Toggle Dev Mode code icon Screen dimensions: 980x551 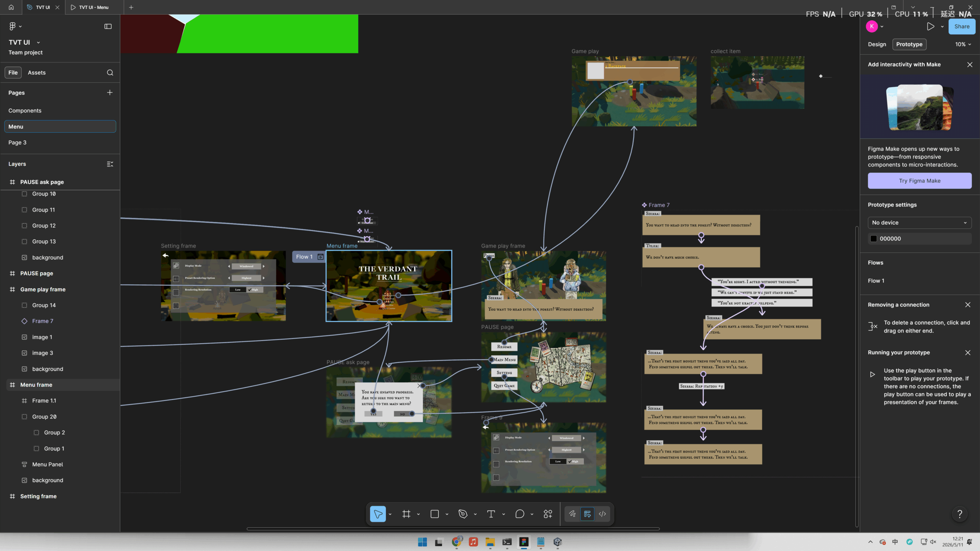pos(603,514)
